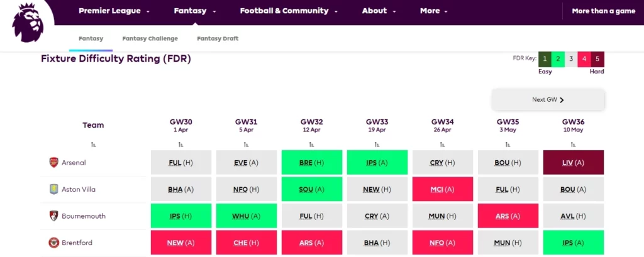The width and height of the screenshot is (644, 257).
Task: Click Aston Villa's BHA (A) fixture
Action: pos(180,189)
